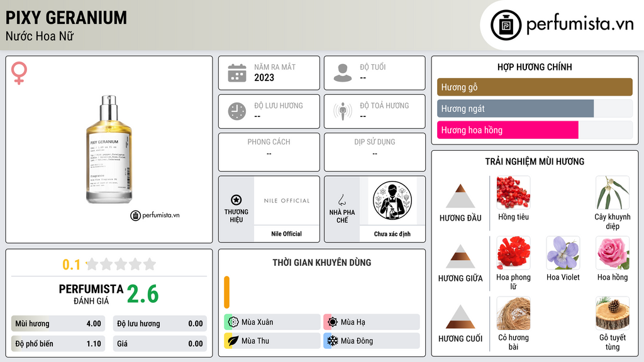Click the Hương cuối pyramid icon
Screen dimensions: 644x362
click(460, 317)
